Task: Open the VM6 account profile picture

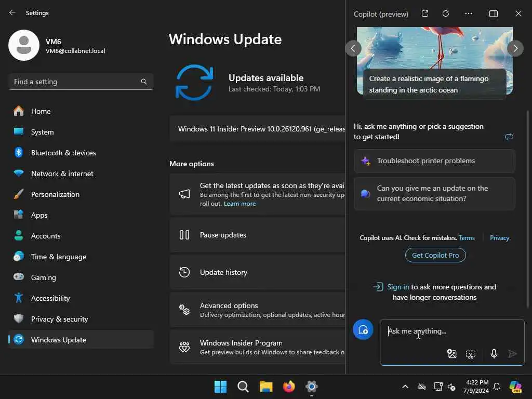Action: [x=24, y=45]
